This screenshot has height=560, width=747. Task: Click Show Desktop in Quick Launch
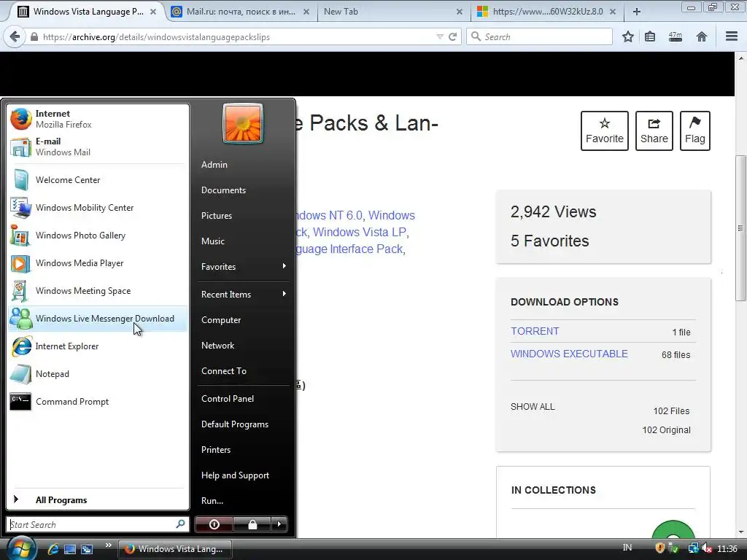(x=70, y=549)
